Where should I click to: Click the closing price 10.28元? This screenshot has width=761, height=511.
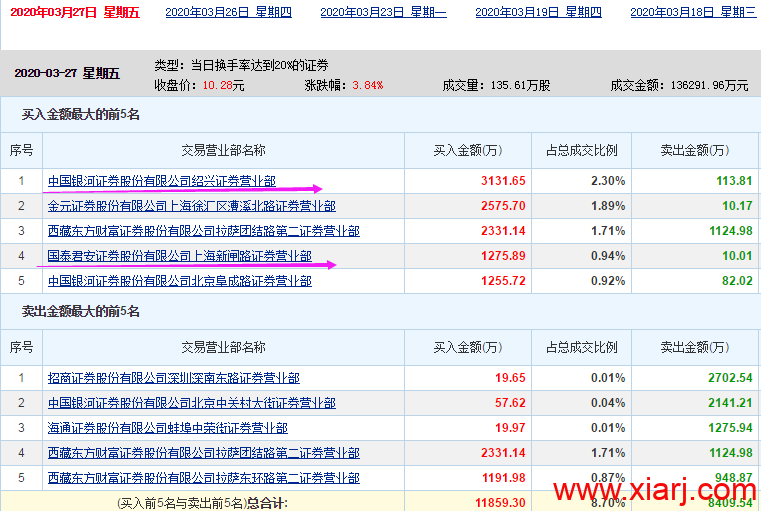coord(223,85)
